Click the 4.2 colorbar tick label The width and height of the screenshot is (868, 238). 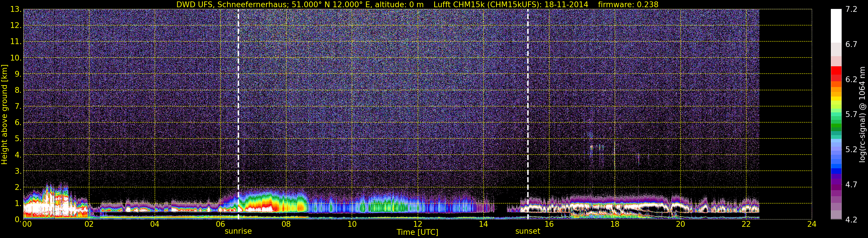click(851, 220)
